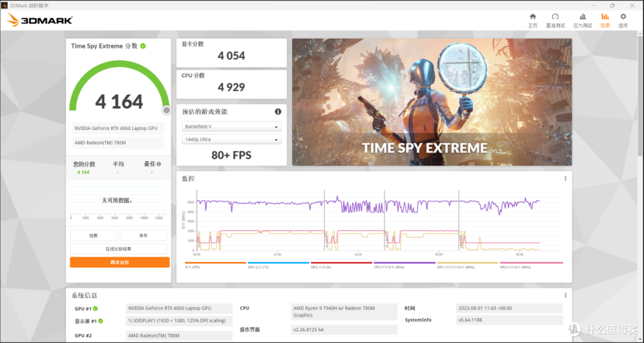Click the 在线比较结果 compare online button
The height and width of the screenshot is (343, 644).
tap(118, 249)
